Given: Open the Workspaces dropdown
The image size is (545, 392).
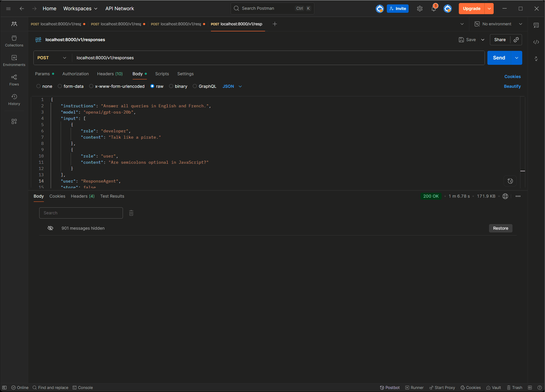Looking at the screenshot, I should pos(80,9).
